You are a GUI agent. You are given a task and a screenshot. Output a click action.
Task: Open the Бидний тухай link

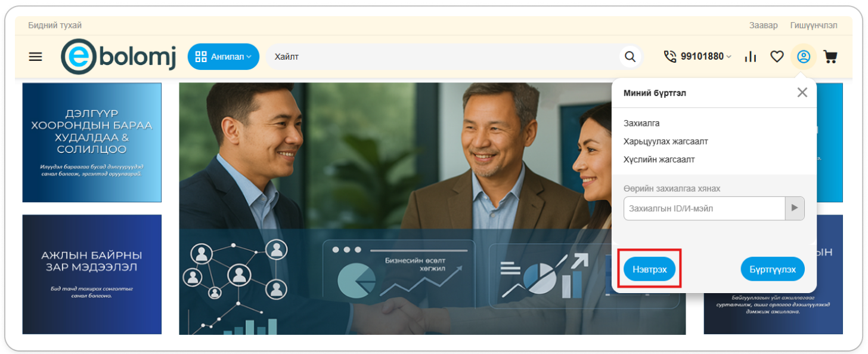tap(55, 25)
